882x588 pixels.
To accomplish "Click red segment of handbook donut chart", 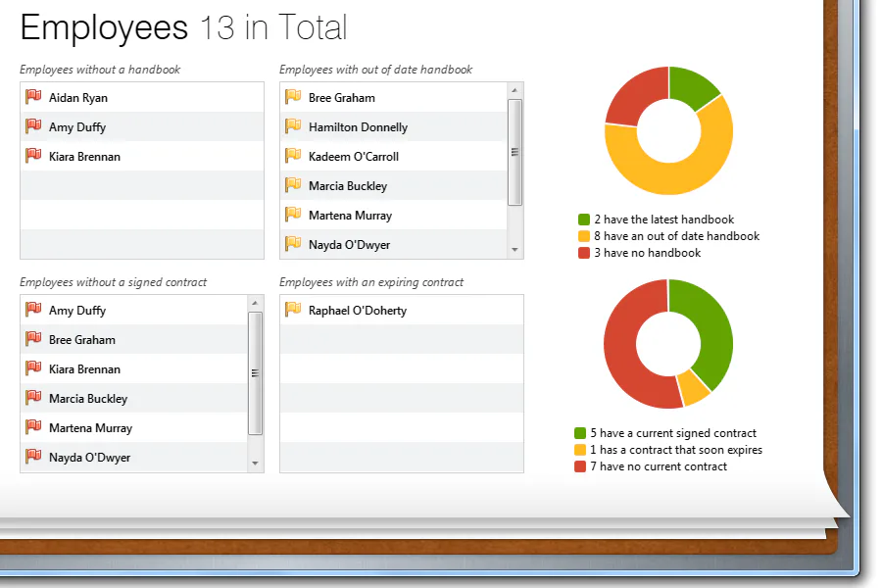I will 634,98.
